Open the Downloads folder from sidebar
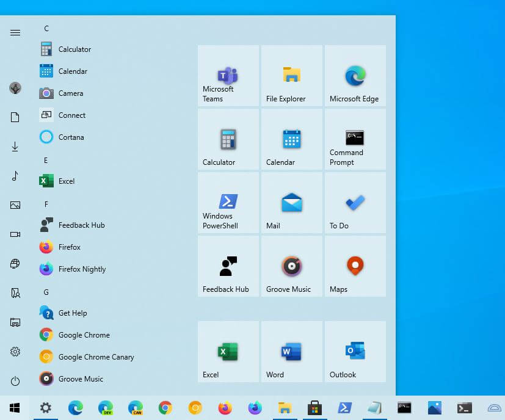505x420 pixels. [x=15, y=147]
